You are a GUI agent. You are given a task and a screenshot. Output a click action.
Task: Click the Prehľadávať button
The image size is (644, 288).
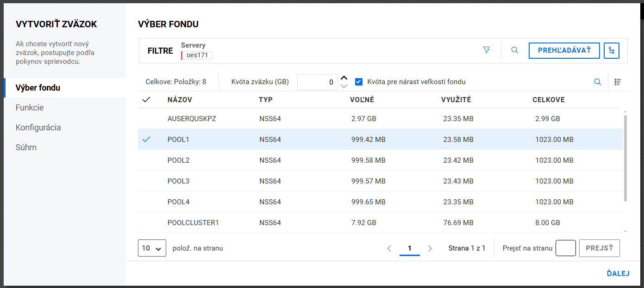(564, 50)
